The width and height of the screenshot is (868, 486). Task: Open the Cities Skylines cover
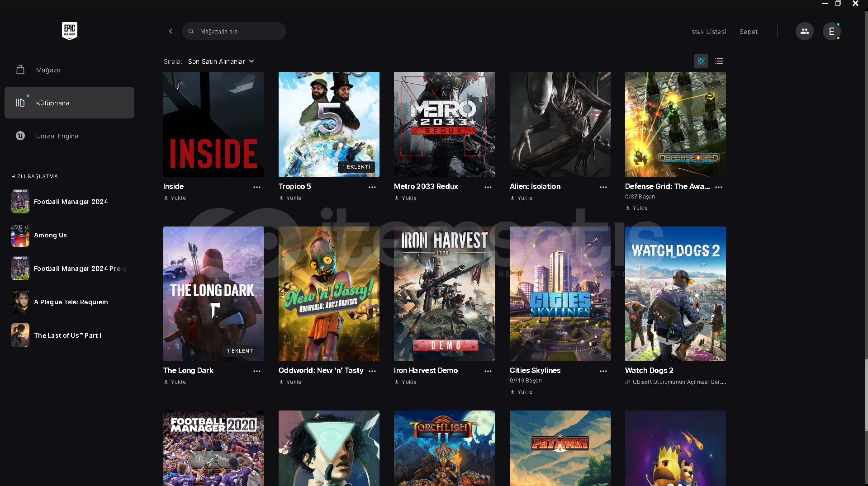pyautogui.click(x=560, y=294)
